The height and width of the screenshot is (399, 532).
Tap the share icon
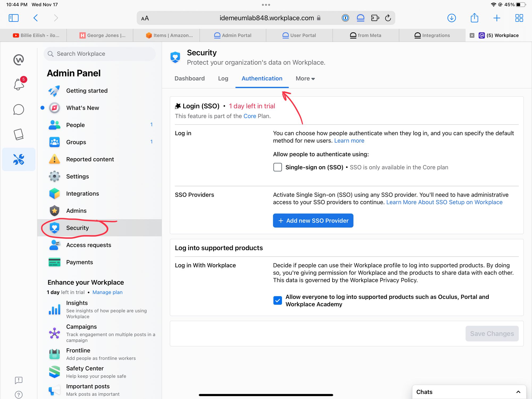pyautogui.click(x=475, y=18)
